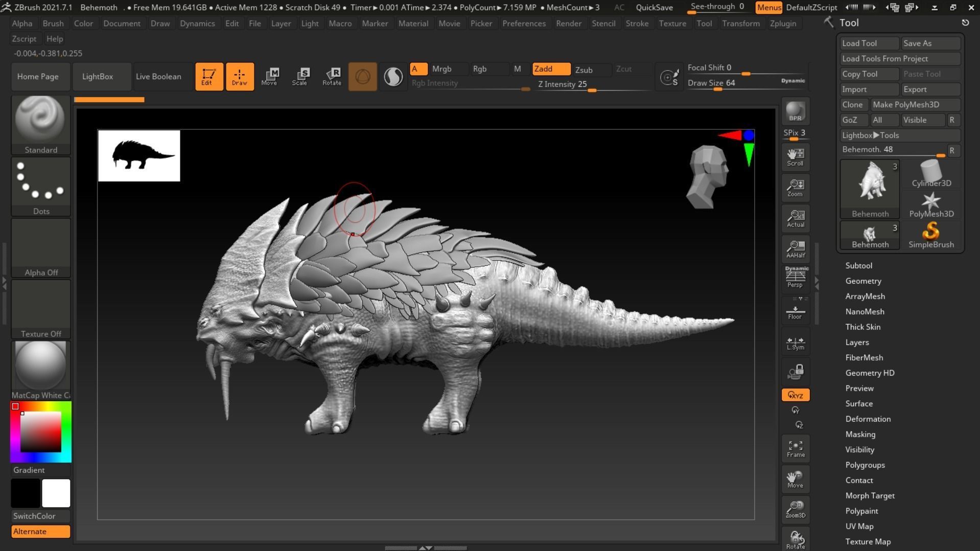The width and height of the screenshot is (980, 551).
Task: Switch to Move transform icon
Action: click(269, 77)
